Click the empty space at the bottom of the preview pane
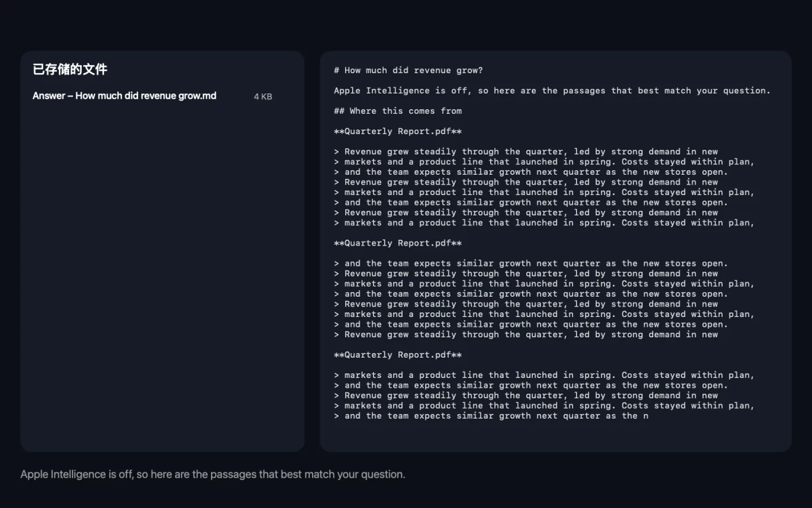The height and width of the screenshot is (508, 812). click(x=556, y=435)
